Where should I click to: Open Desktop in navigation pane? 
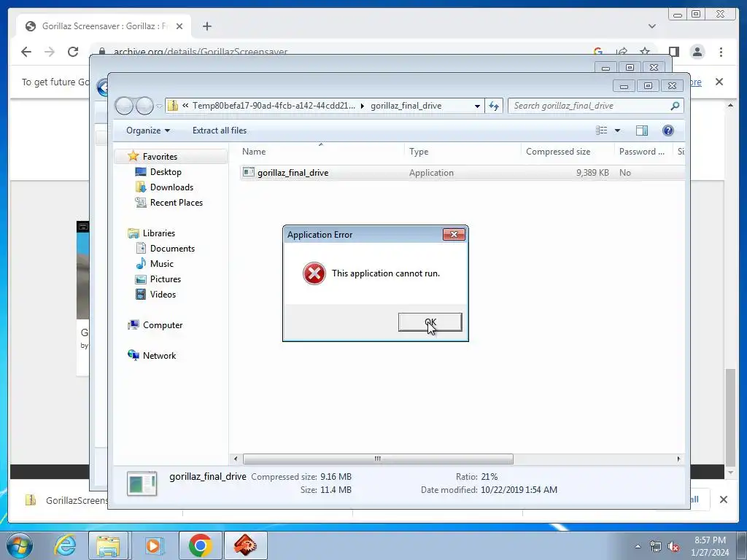[x=166, y=172]
